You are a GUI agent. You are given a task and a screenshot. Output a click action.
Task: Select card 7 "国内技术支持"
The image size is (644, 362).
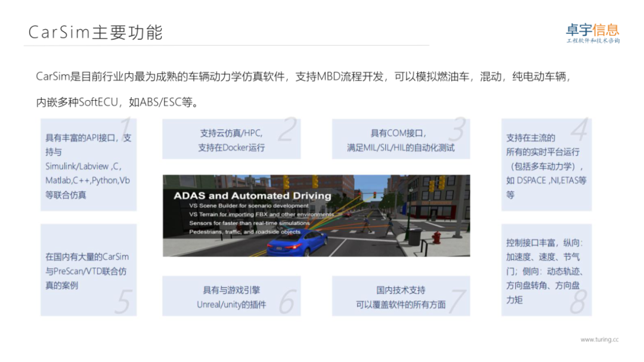pyautogui.click(x=401, y=296)
